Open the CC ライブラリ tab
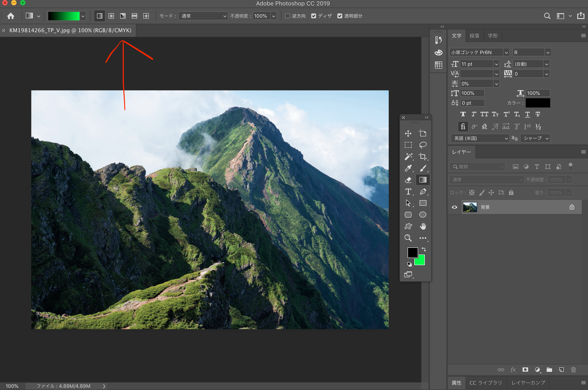The height and width of the screenshot is (390, 588). (x=485, y=383)
